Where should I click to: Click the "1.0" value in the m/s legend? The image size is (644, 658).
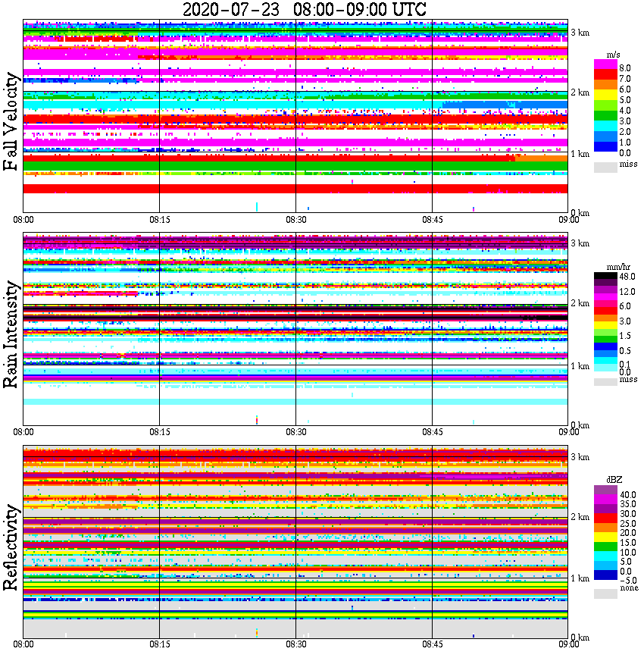pyautogui.click(x=625, y=143)
